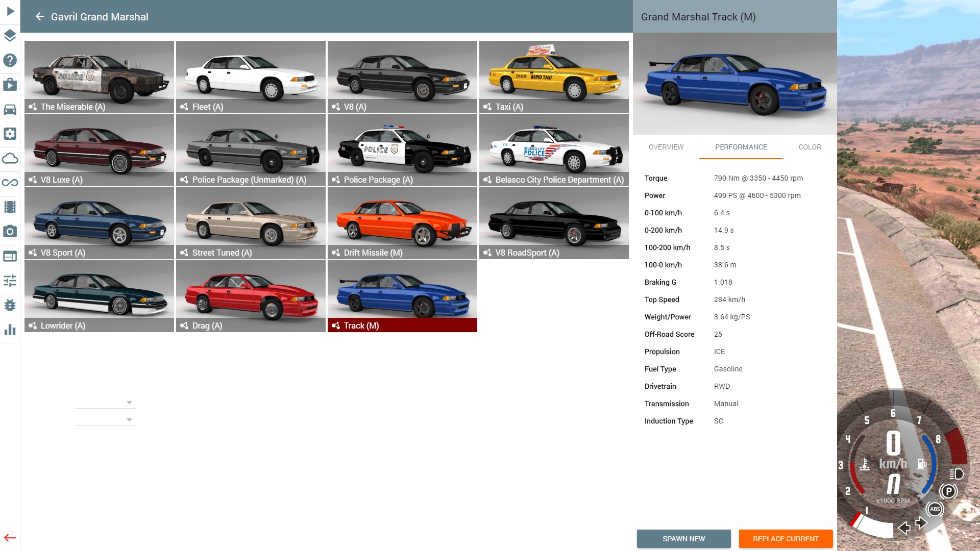Select the Performance tab
The width and height of the screenshot is (980, 551).
click(741, 147)
